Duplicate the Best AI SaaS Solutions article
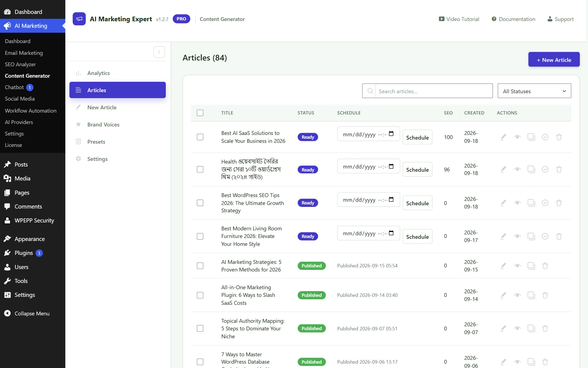Viewport: 588px width, 368px height. [x=531, y=137]
